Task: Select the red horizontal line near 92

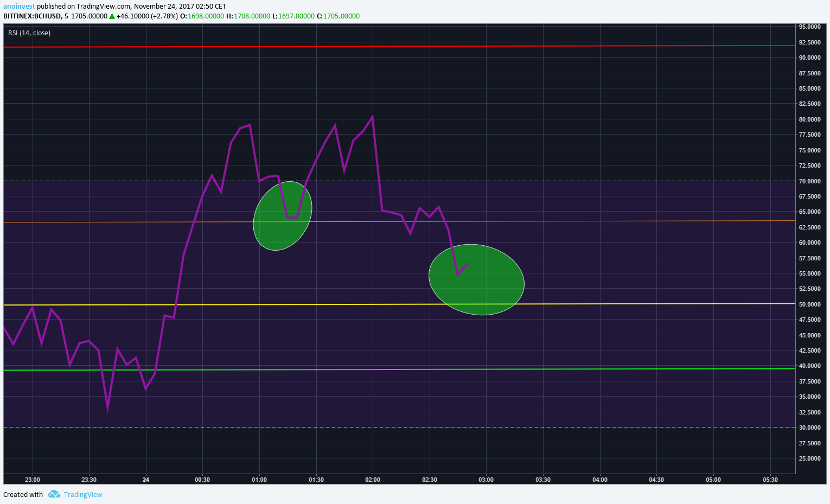Action: pyautogui.click(x=399, y=47)
